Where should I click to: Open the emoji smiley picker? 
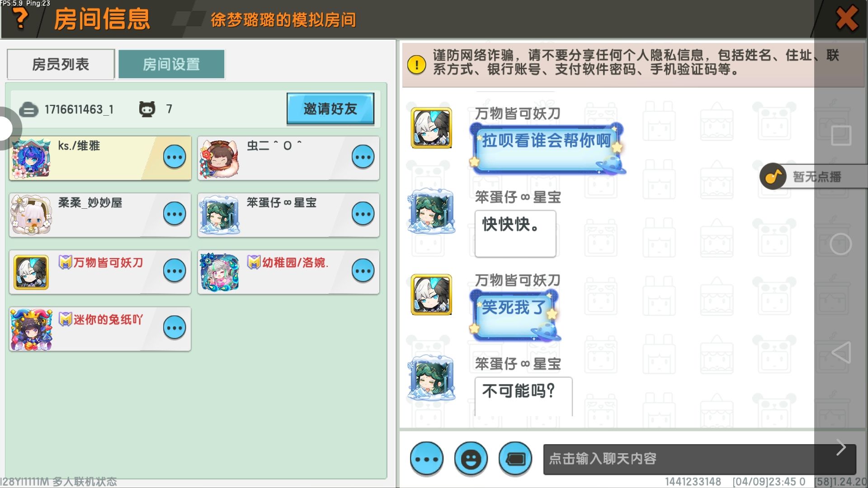click(471, 459)
